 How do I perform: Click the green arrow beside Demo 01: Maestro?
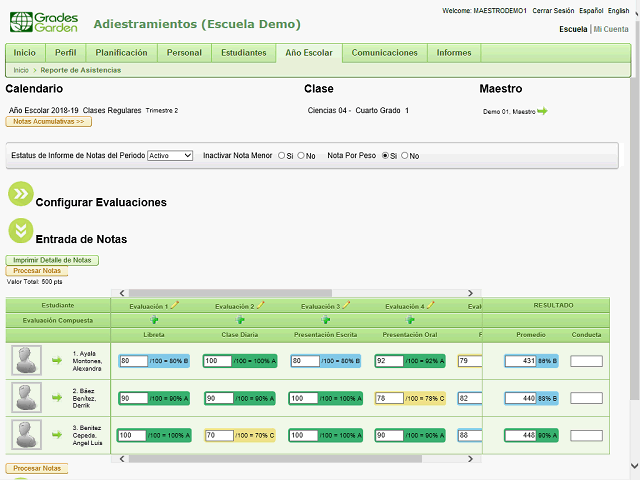pos(543,111)
